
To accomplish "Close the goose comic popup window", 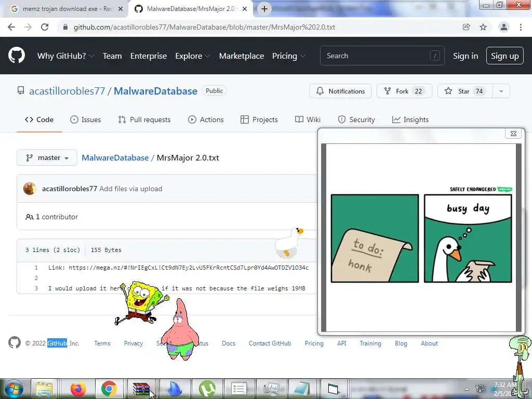I will 513,134.
